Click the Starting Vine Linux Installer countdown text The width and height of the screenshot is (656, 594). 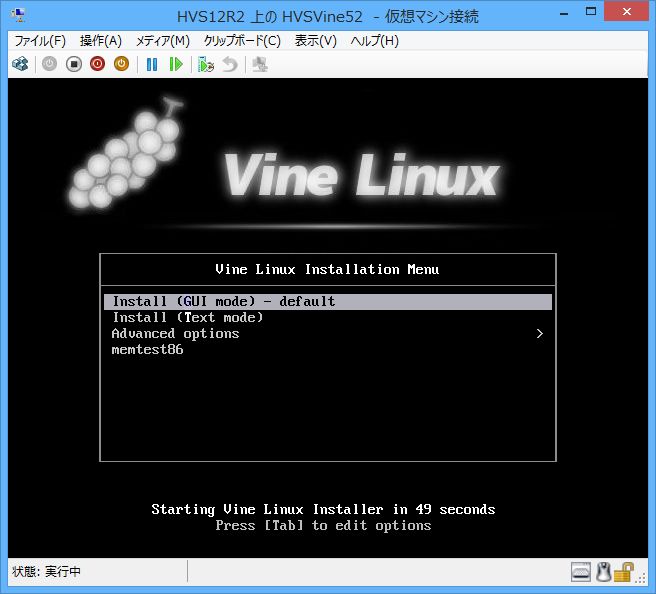click(323, 510)
